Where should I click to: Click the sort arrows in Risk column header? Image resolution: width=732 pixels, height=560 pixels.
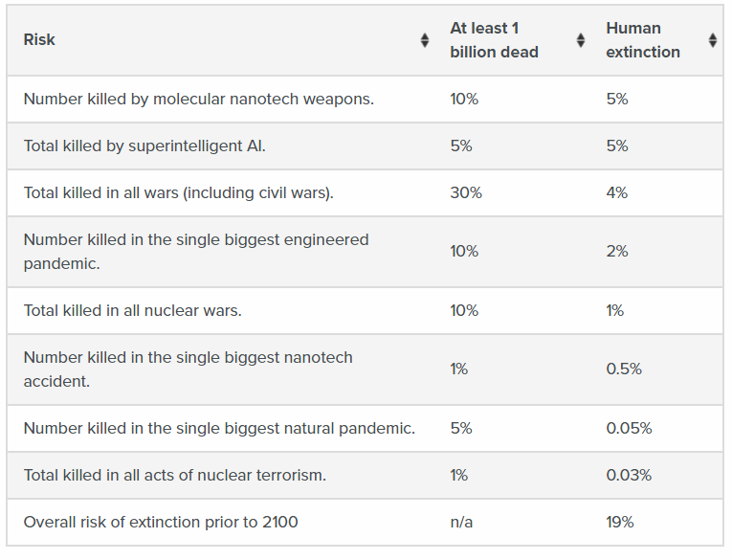pyautogui.click(x=425, y=40)
